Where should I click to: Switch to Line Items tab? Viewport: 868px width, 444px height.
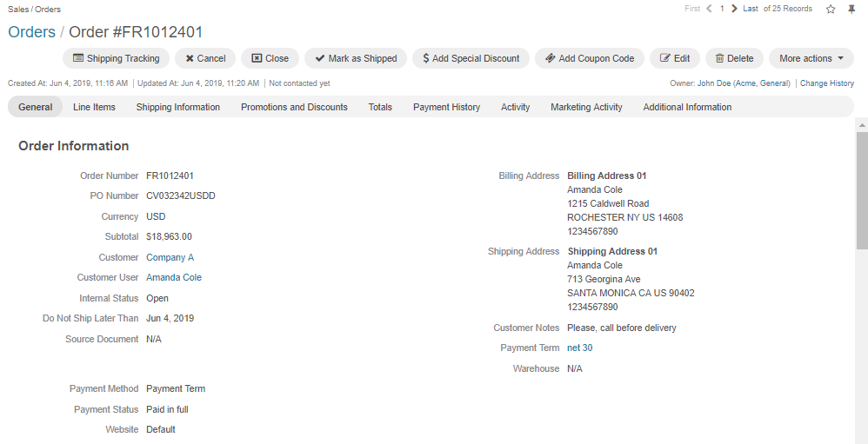[94, 107]
